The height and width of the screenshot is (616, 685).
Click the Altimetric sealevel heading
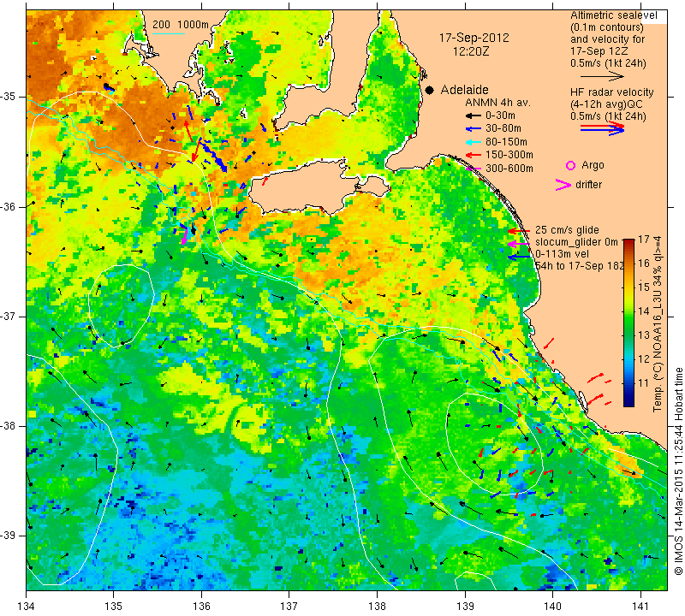click(613, 15)
